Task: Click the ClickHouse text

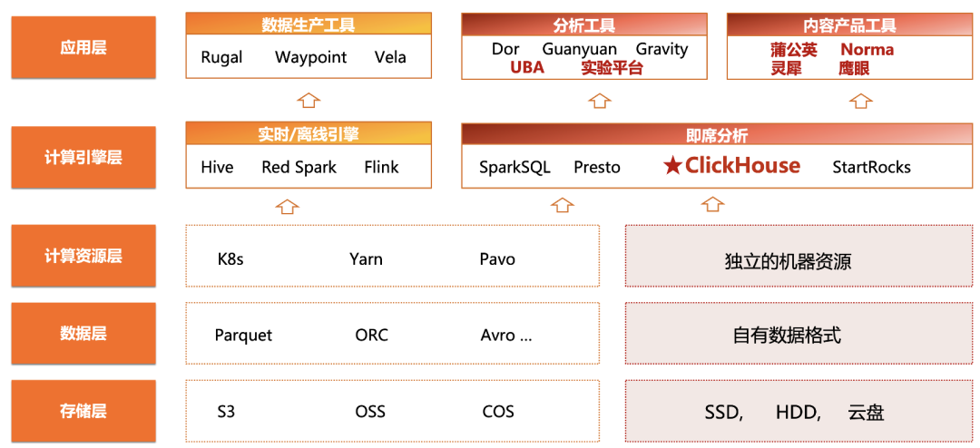Action: point(742,166)
